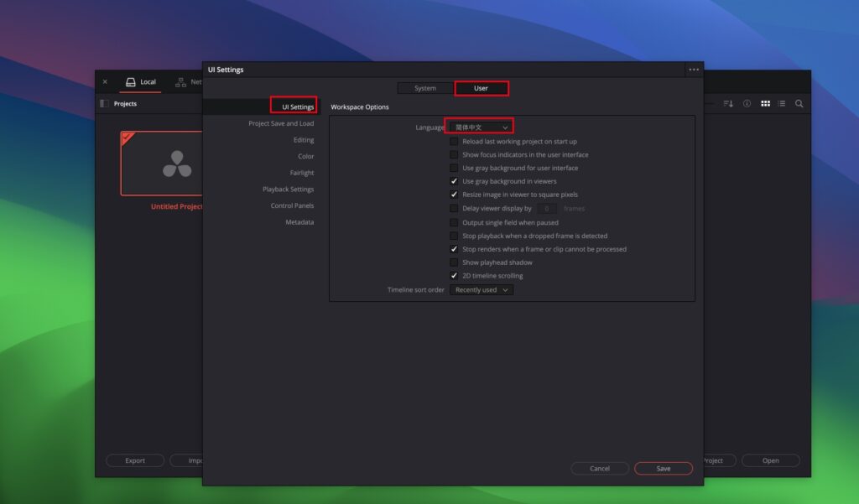Cancel the UI Settings dialog
Screen dimensions: 859x504
[x=600, y=468]
